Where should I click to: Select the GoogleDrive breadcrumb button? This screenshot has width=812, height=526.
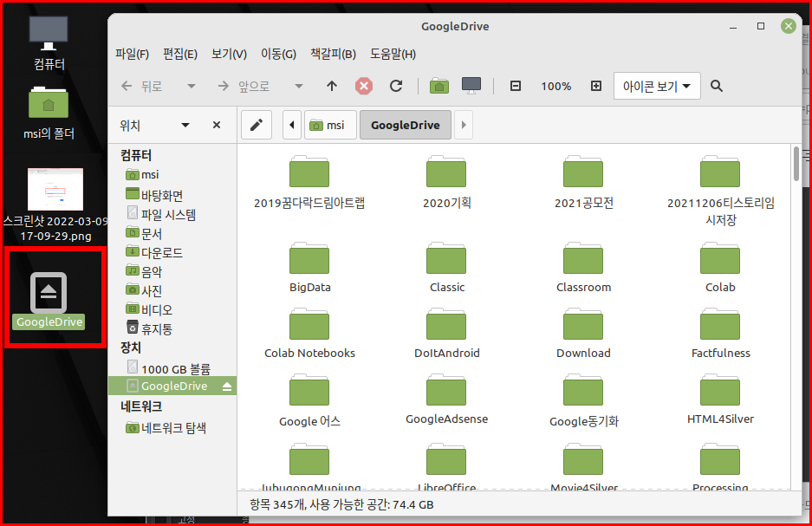tap(406, 125)
